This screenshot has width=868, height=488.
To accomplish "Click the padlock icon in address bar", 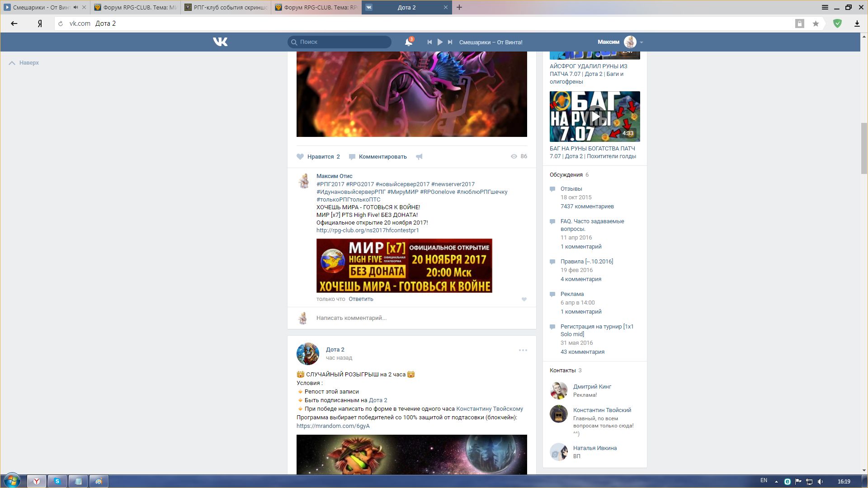I will (x=800, y=23).
